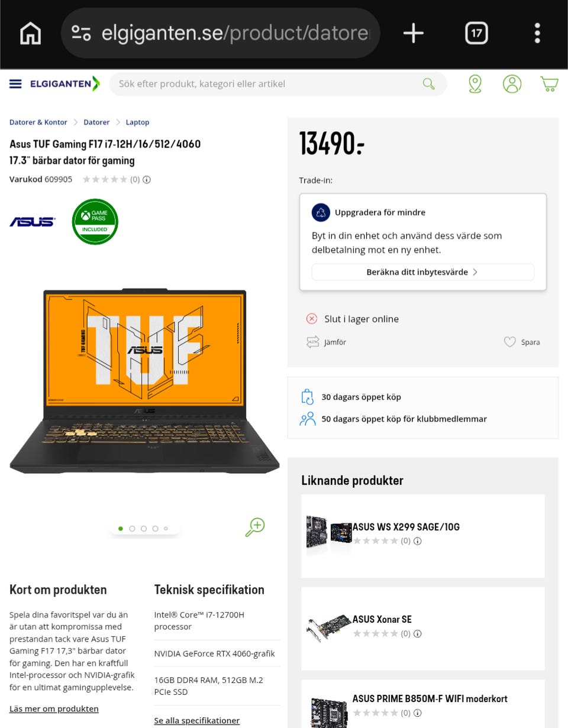Go to Laptop breadcrumb category
The width and height of the screenshot is (568, 728).
click(x=137, y=122)
